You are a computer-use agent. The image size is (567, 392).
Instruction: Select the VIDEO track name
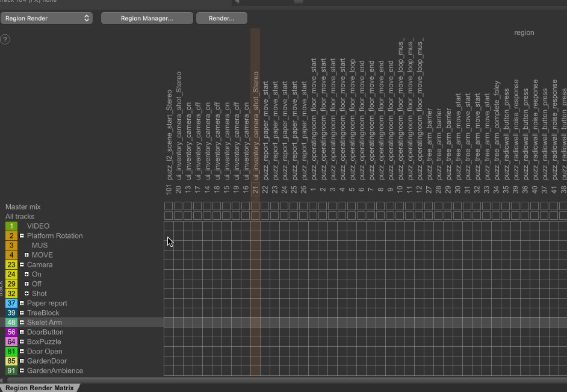click(x=38, y=226)
